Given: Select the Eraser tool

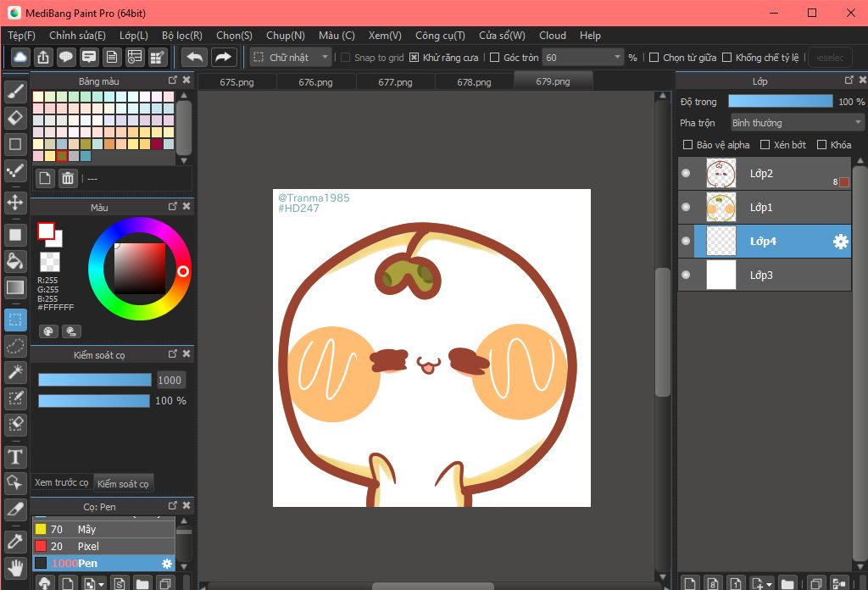Looking at the screenshot, I should point(15,117).
